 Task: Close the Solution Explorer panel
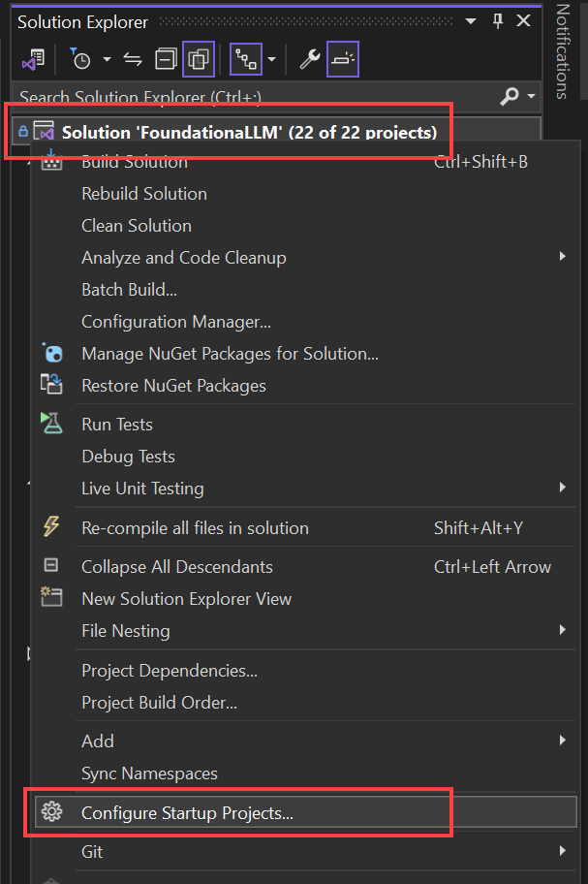524,21
